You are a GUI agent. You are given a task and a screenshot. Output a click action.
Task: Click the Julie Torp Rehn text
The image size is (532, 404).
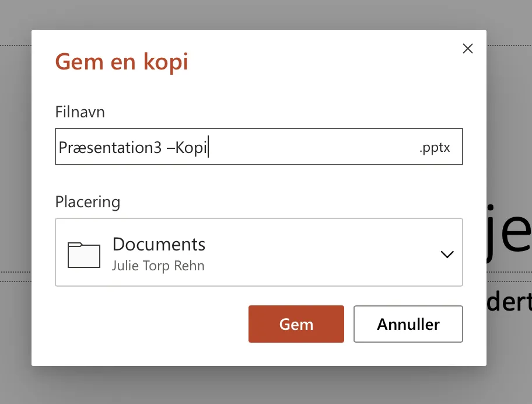(x=158, y=266)
